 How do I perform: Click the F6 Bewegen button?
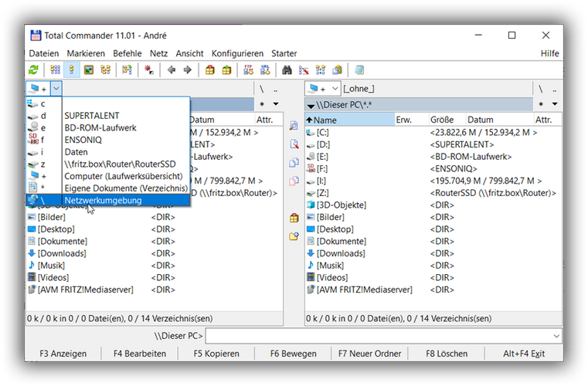tap(294, 354)
